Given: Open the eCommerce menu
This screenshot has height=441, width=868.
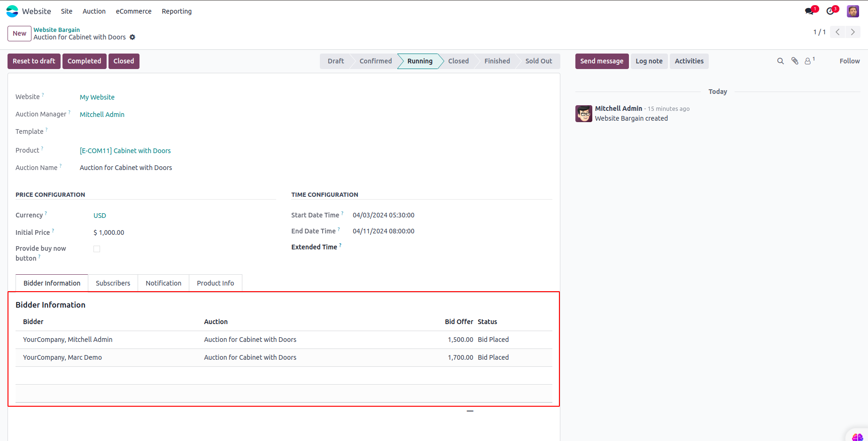Looking at the screenshot, I should [134, 11].
